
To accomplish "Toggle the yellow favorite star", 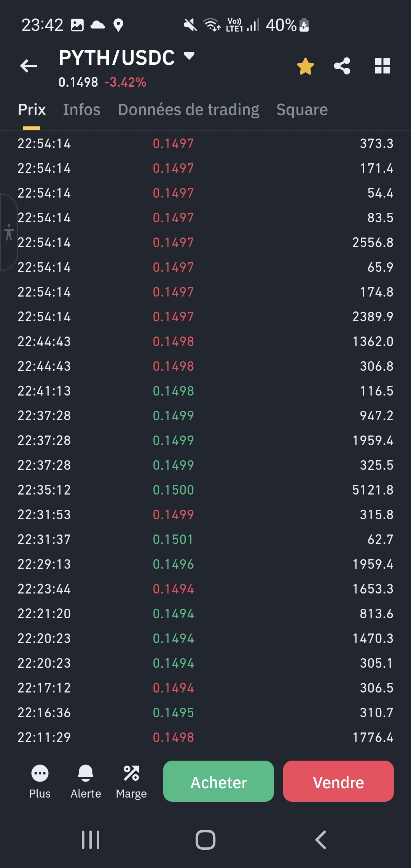I will tap(305, 66).
